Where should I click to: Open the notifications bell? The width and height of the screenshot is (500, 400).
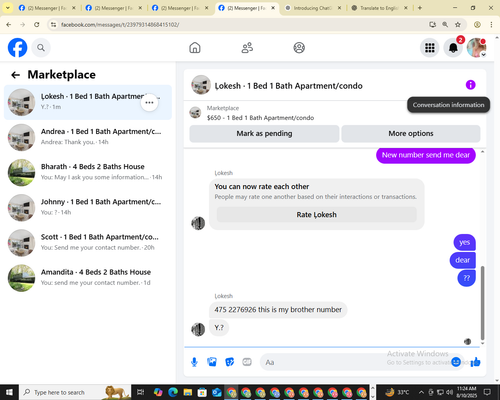coord(453,48)
